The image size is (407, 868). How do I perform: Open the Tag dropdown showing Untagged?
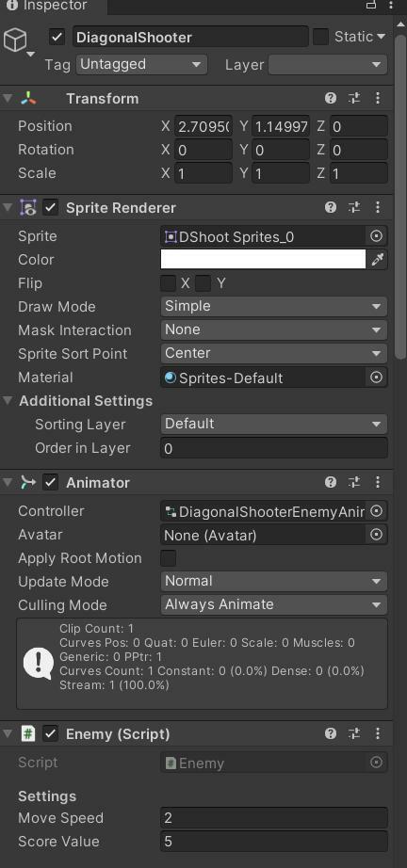[141, 64]
